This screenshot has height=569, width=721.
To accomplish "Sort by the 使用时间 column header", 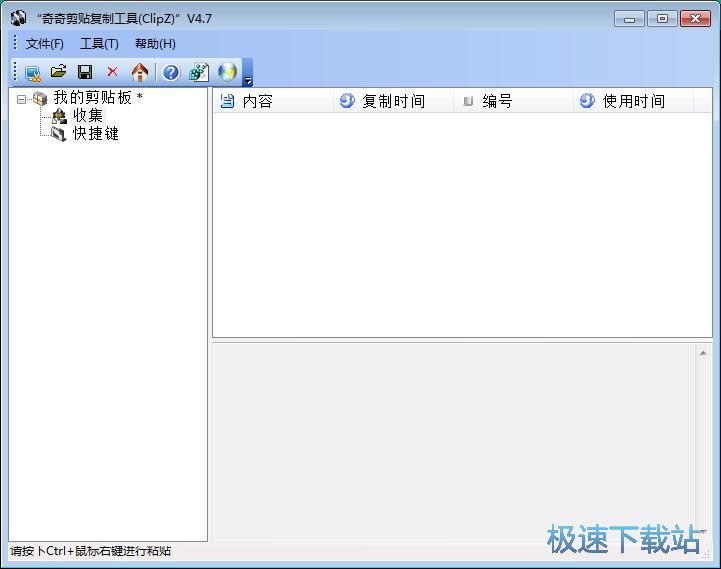I will 634,101.
